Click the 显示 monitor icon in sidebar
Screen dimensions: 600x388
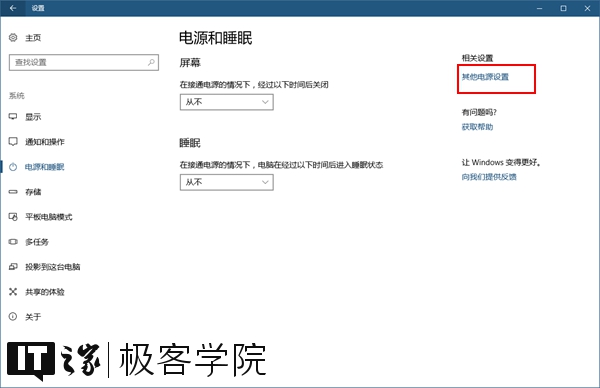pos(13,116)
